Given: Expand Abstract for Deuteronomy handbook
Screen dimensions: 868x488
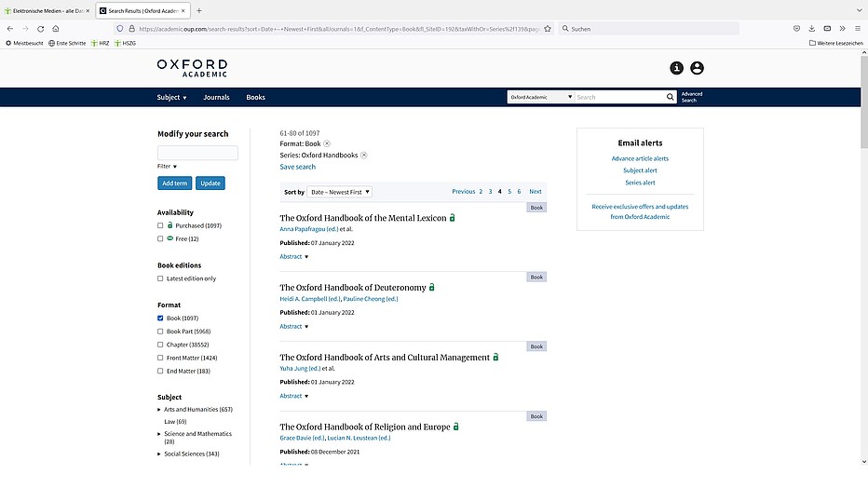Looking at the screenshot, I should point(294,327).
